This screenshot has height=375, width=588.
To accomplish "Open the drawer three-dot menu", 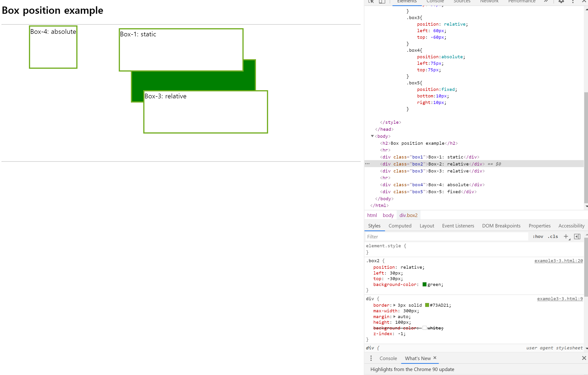I will point(371,358).
